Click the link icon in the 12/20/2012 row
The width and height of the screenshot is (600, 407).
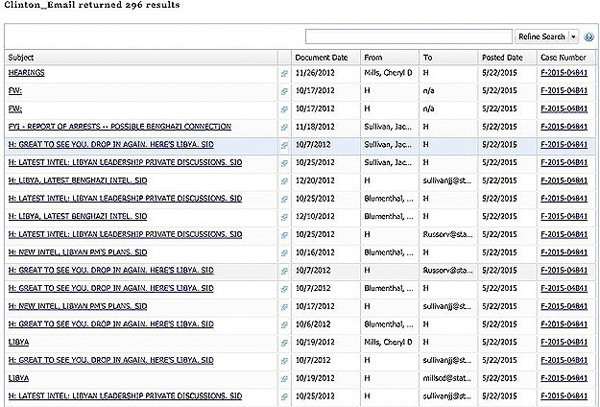point(284,181)
